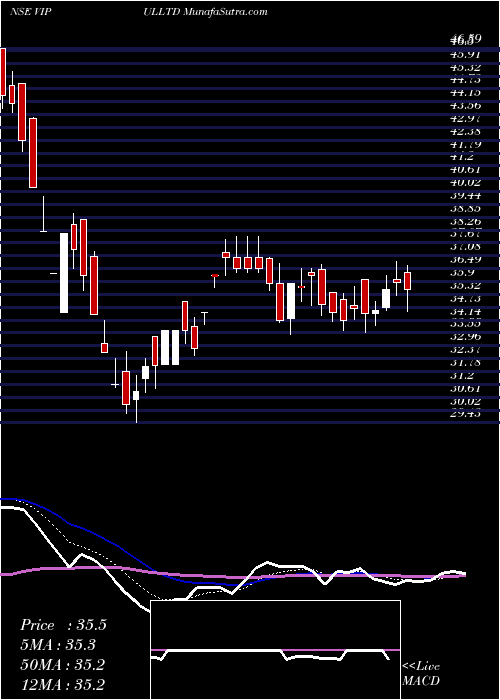The image size is (500, 700).
Task: Select the 30.02 price axis label
Action: (x=466, y=401)
